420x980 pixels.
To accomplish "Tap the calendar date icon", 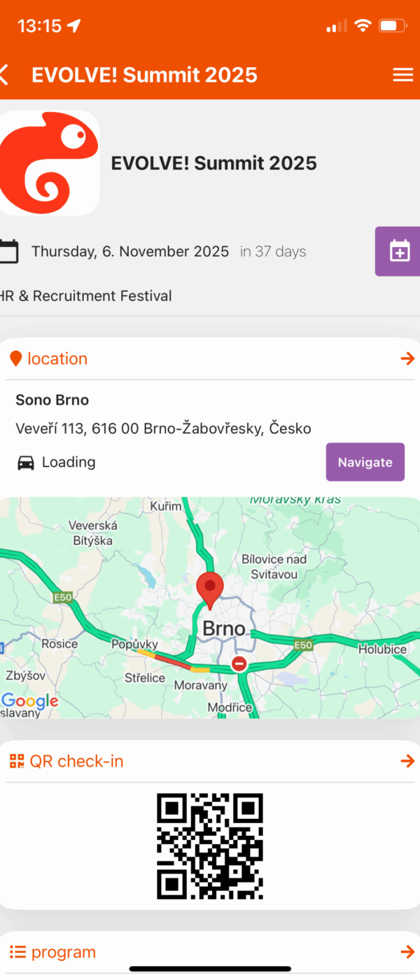I will 8,251.
